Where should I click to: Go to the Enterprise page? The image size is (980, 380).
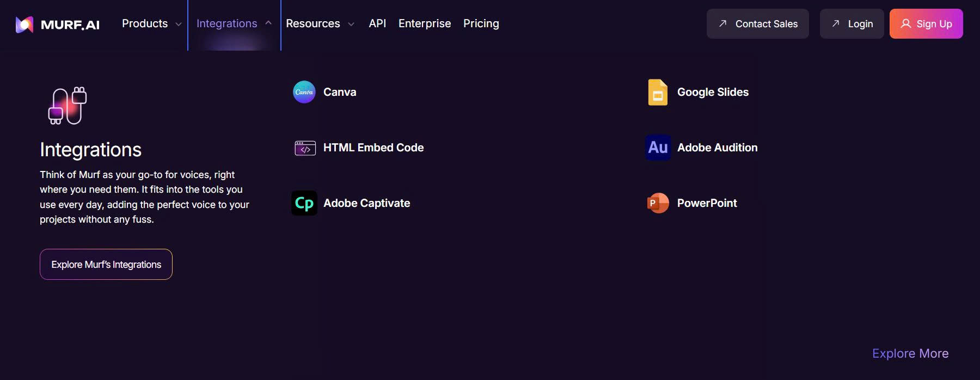click(425, 24)
